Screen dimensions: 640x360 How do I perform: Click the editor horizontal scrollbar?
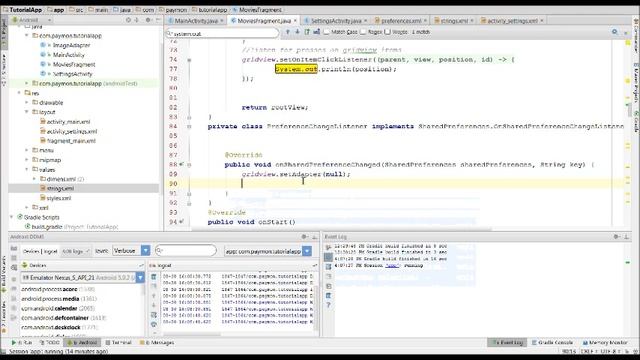pyautogui.click(x=341, y=229)
